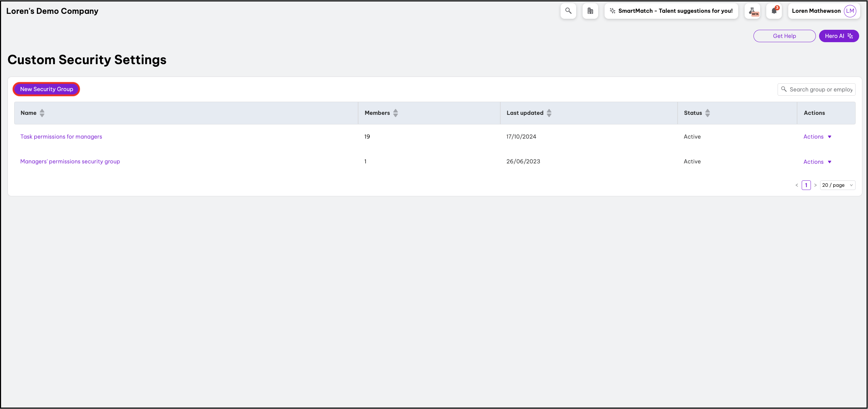Select page 1 in pagination
Screen dimensions: 868x409
pyautogui.click(x=806, y=185)
